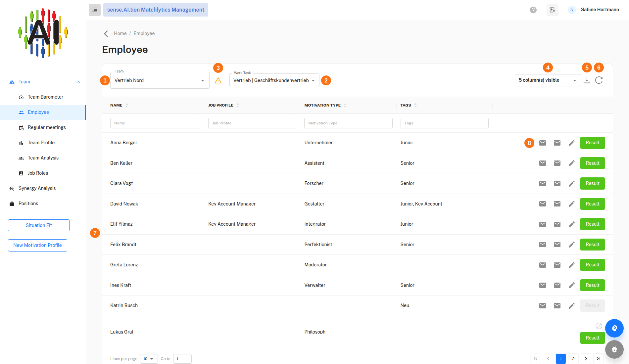Edit David Nowak with pencil icon
Screen dimensions: 629x364
point(572,204)
